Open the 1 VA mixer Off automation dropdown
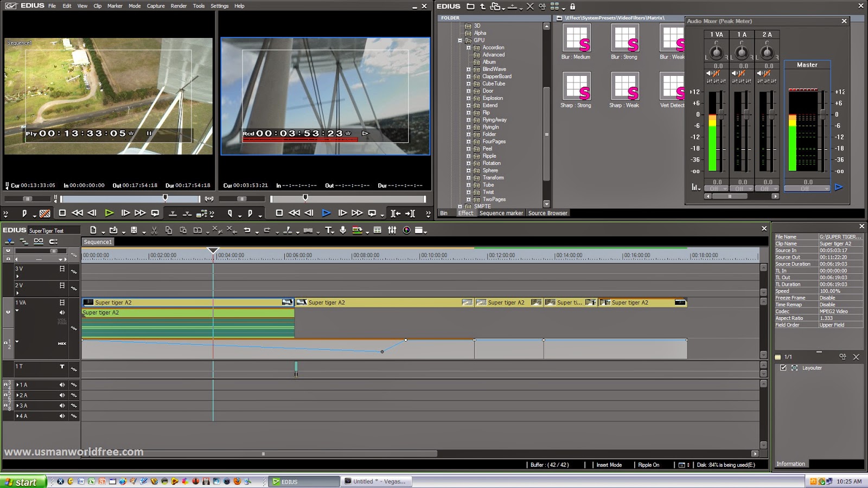The width and height of the screenshot is (868, 488). coord(717,189)
